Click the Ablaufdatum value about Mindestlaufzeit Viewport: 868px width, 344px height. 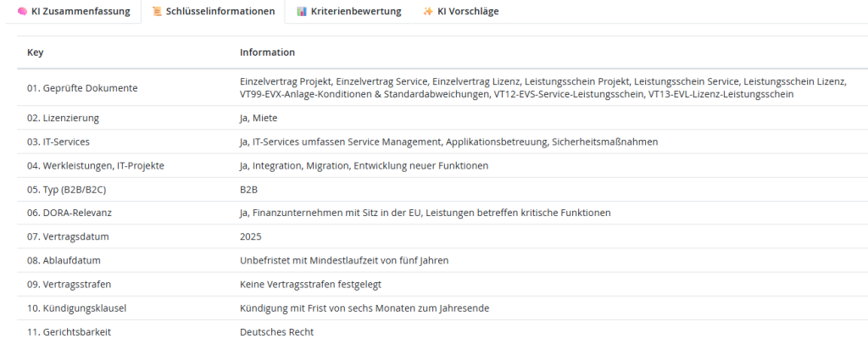pos(344,260)
